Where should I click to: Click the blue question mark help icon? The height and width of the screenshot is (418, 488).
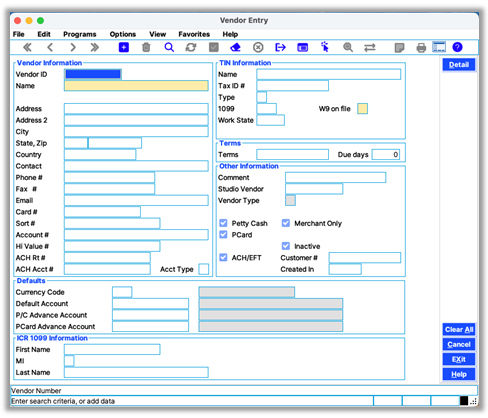pos(457,47)
